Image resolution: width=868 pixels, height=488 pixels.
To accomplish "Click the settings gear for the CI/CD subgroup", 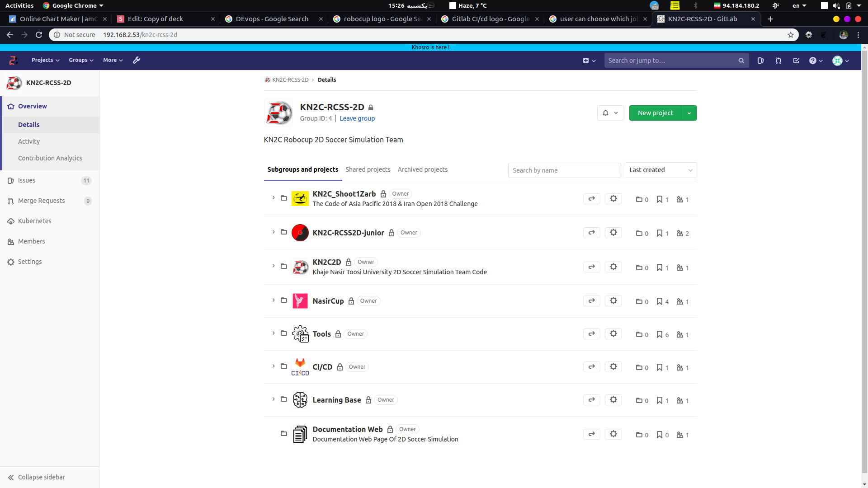I will click(613, 367).
